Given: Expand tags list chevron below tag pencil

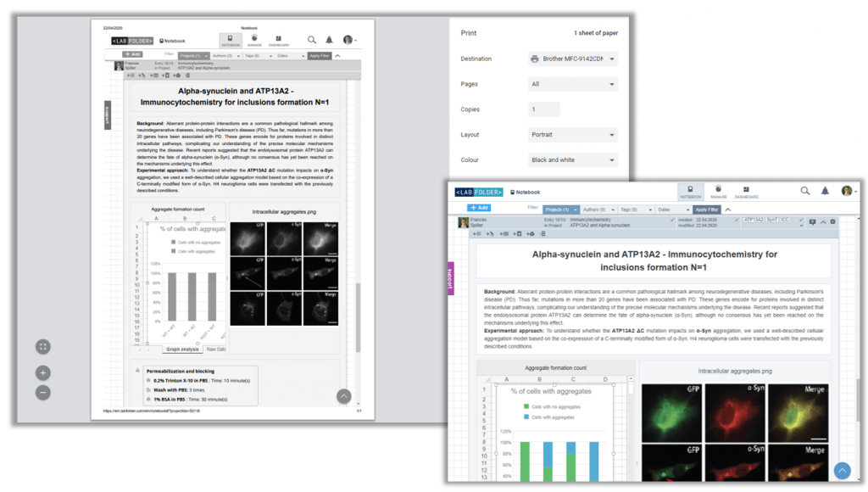Looking at the screenshot, I should tap(801, 226).
